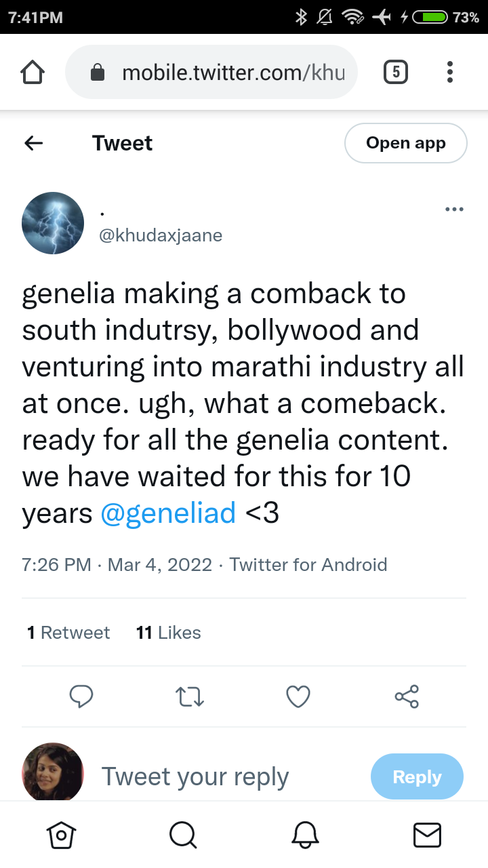488x868 pixels.
Task: Go back using the arrow next to Tweet
Action: (33, 143)
